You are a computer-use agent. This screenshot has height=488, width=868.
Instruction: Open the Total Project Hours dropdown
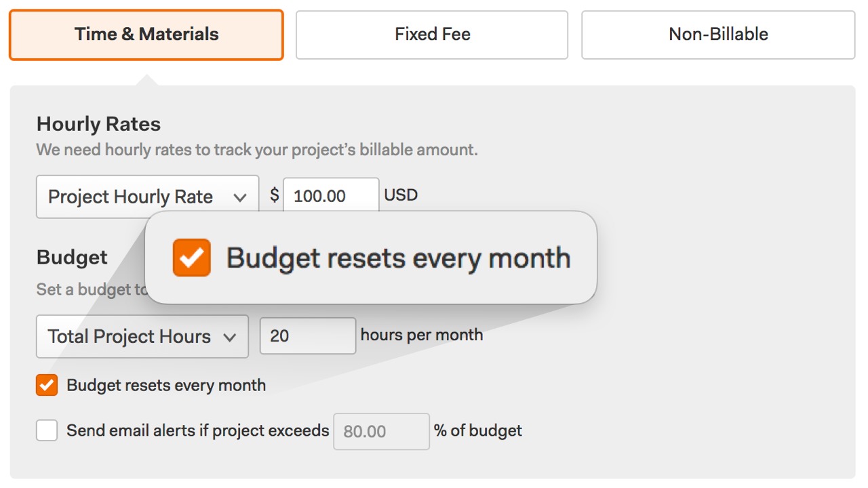[x=142, y=336]
